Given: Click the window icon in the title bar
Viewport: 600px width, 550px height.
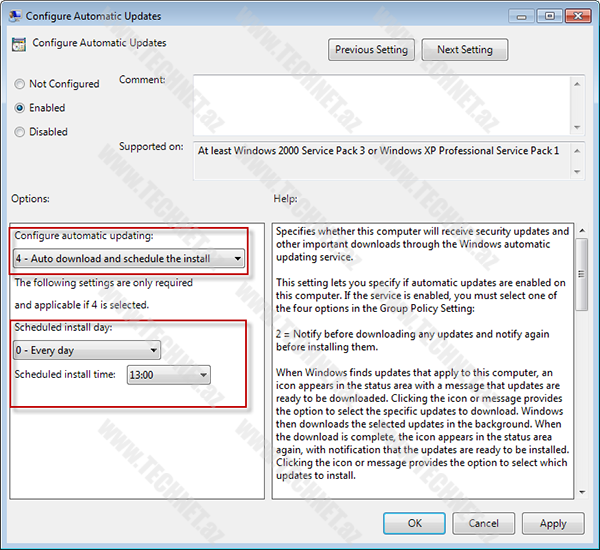Looking at the screenshot, I should pyautogui.click(x=15, y=16).
